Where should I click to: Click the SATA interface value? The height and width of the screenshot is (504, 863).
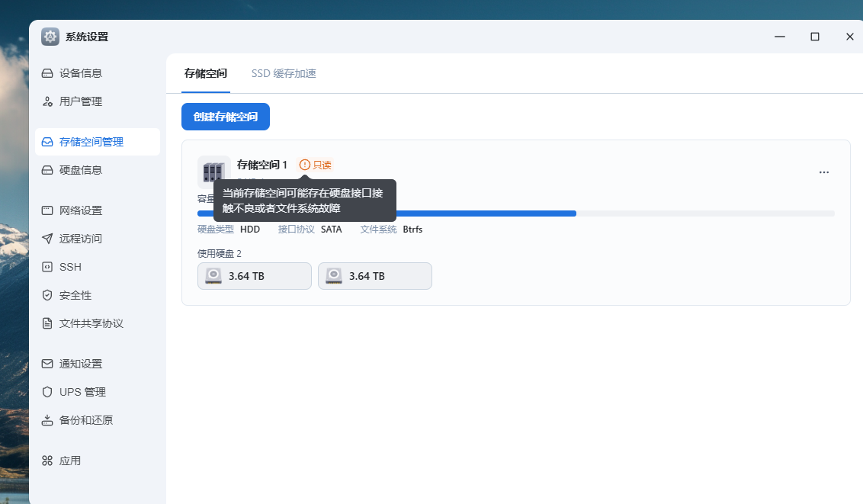(332, 230)
